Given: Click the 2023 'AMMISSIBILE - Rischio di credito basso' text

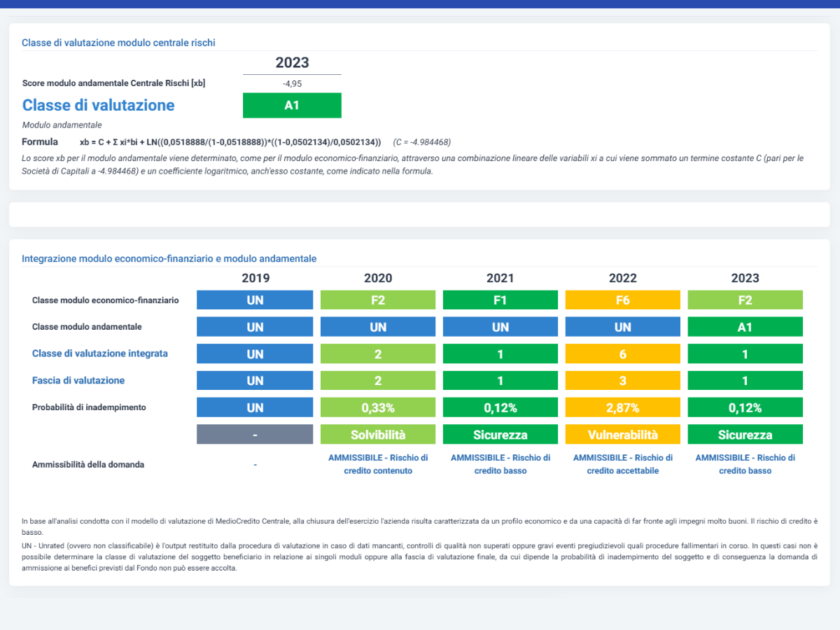Looking at the screenshot, I should [745, 464].
